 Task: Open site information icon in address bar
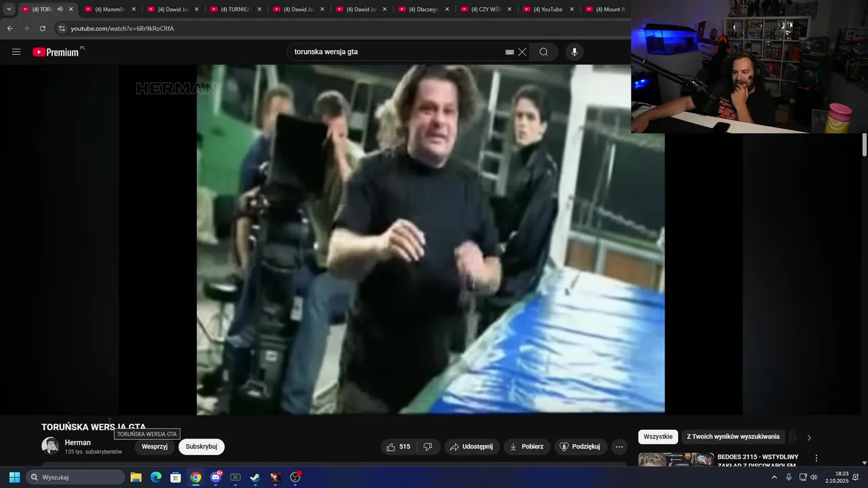[62, 28]
